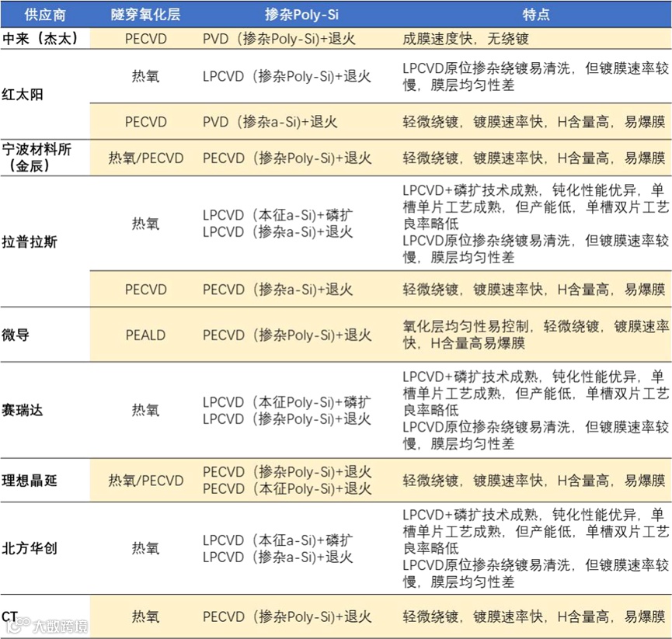Click 热氧 oxide cell in 红太阳's first row
This screenshot has width=672, height=639.
click(x=146, y=76)
